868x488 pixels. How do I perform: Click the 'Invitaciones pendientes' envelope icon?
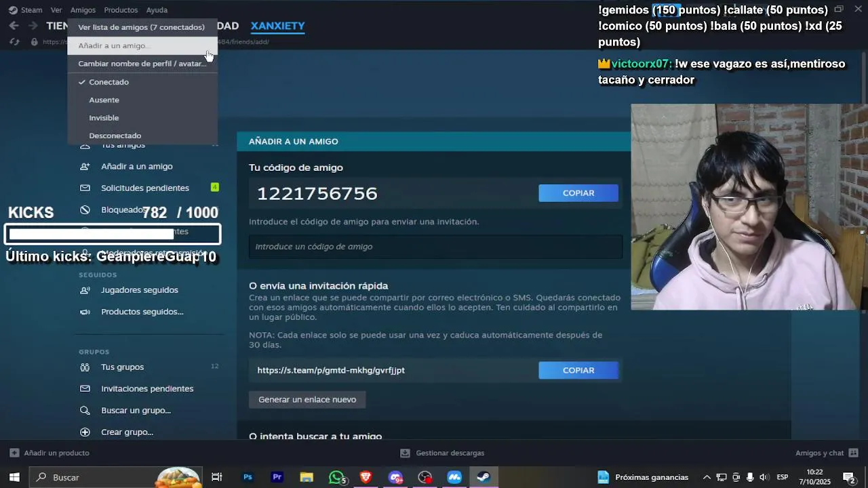pyautogui.click(x=85, y=388)
